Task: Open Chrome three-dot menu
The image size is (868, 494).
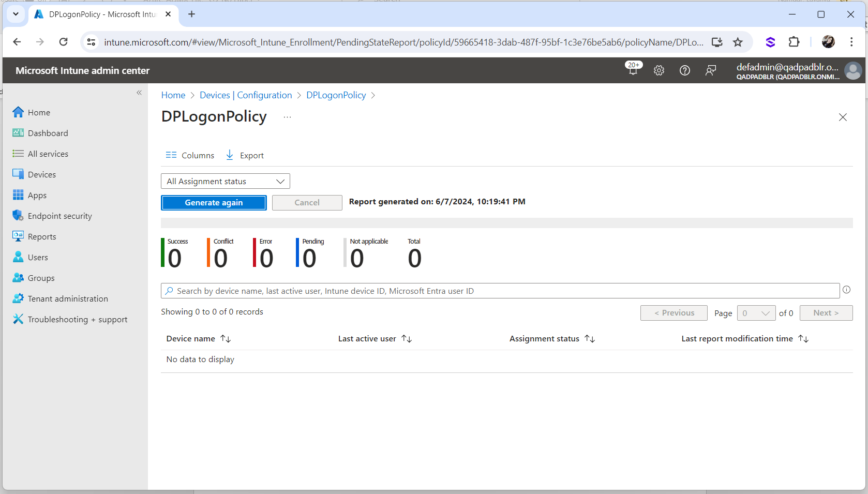Action: tap(851, 42)
